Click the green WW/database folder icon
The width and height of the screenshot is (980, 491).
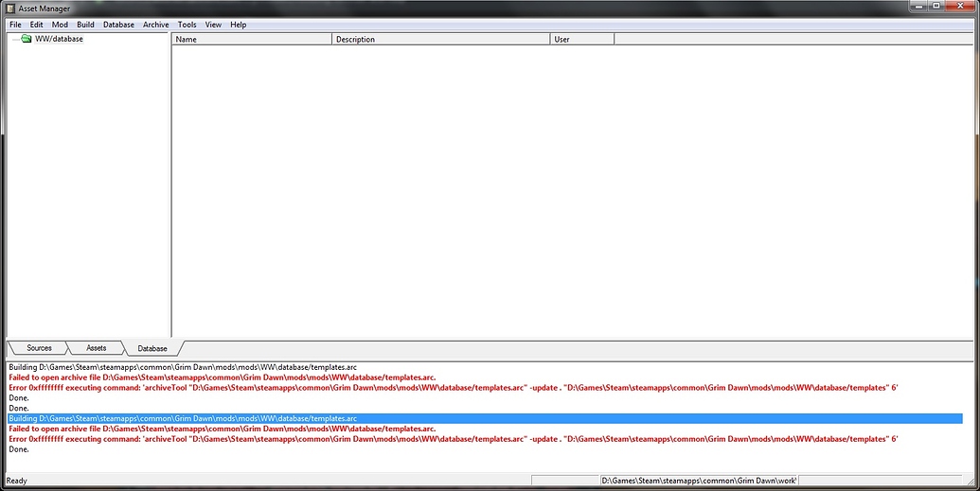pos(27,39)
